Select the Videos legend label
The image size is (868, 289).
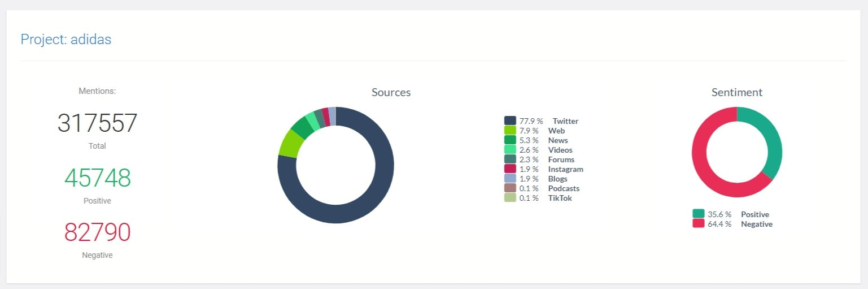(x=560, y=150)
